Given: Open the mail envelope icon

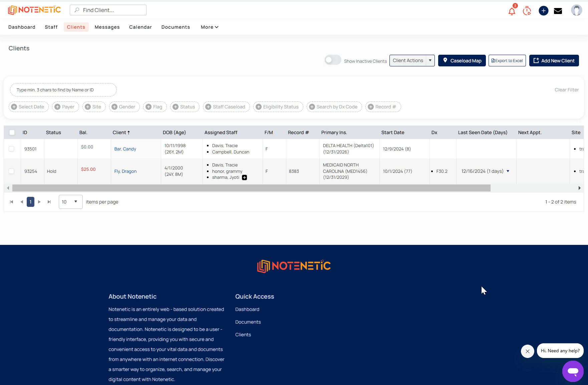Looking at the screenshot, I should pos(558,11).
